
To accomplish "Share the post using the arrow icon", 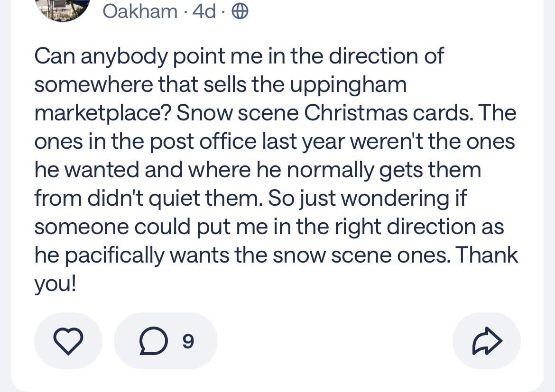I will click(486, 341).
